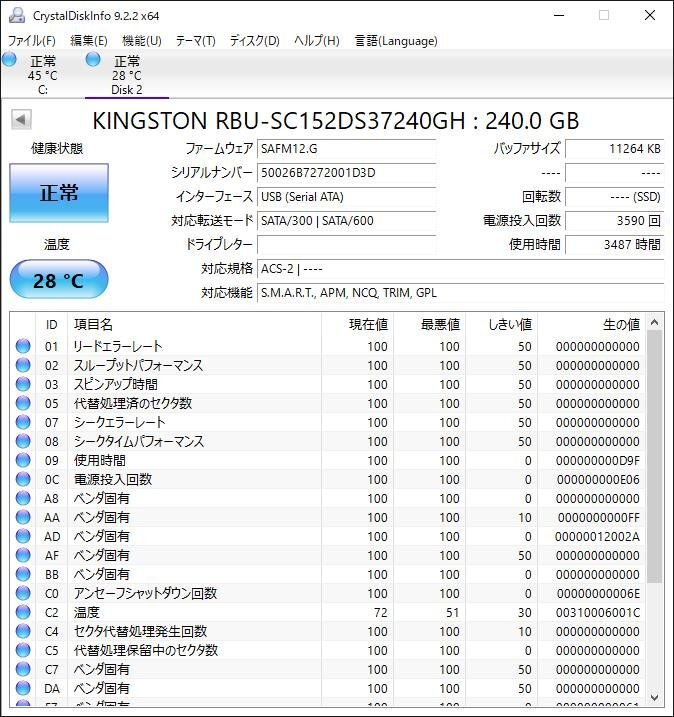Click the 28 °C temperature button

[59, 279]
